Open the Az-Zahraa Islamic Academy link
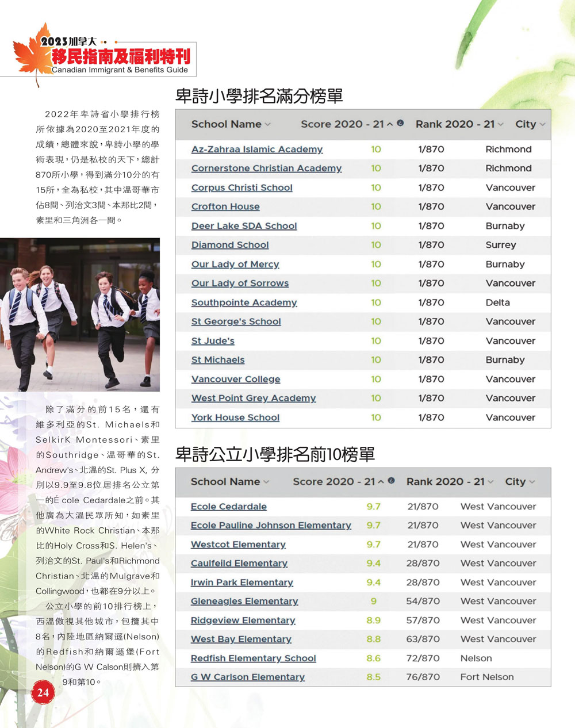 click(257, 149)
